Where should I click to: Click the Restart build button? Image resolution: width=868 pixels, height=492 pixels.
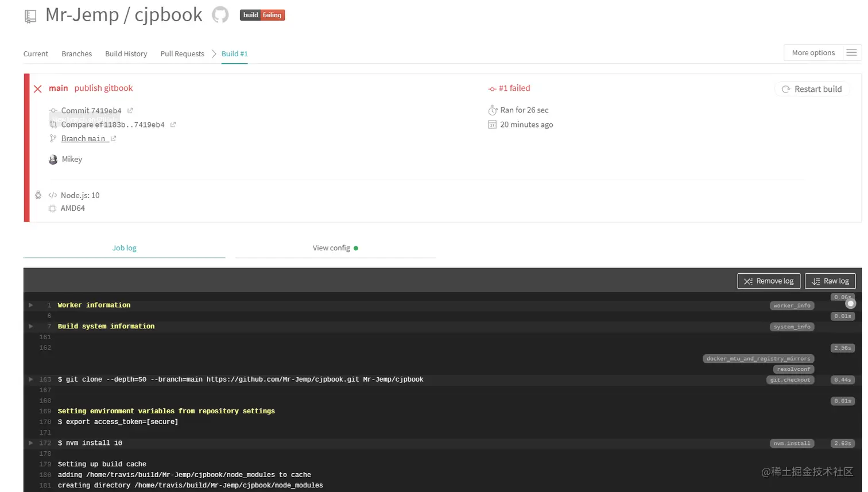point(812,89)
